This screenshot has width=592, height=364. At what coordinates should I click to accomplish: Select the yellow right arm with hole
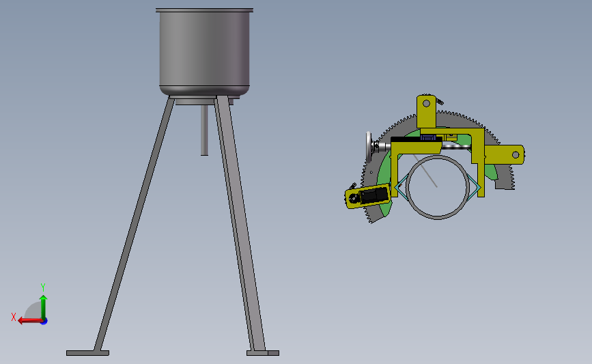(505, 155)
